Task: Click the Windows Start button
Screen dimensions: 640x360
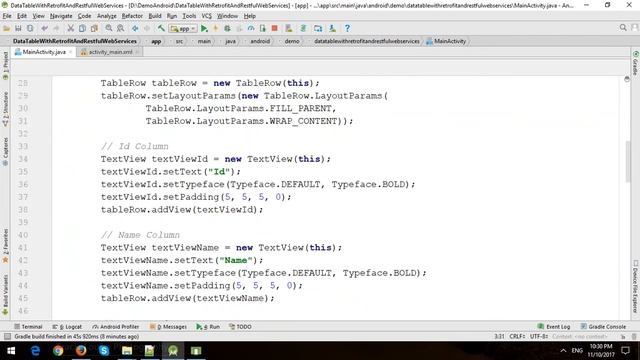Action: click(x=11, y=351)
